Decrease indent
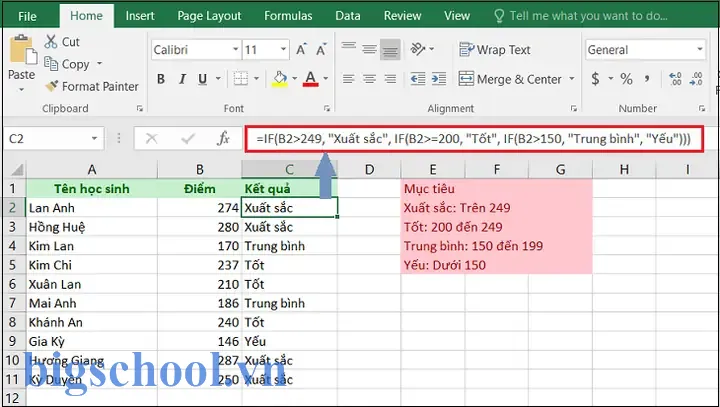This screenshot has width=720, height=407. [418, 79]
